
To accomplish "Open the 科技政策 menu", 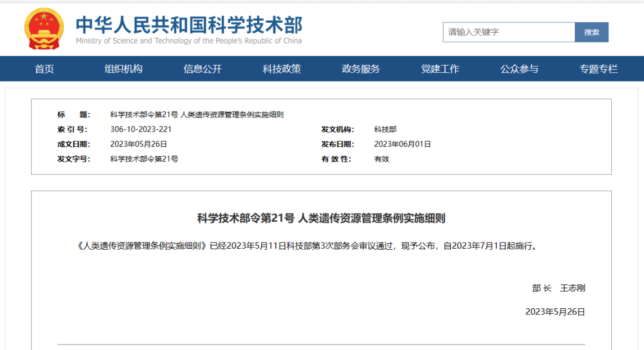I will pos(282,69).
